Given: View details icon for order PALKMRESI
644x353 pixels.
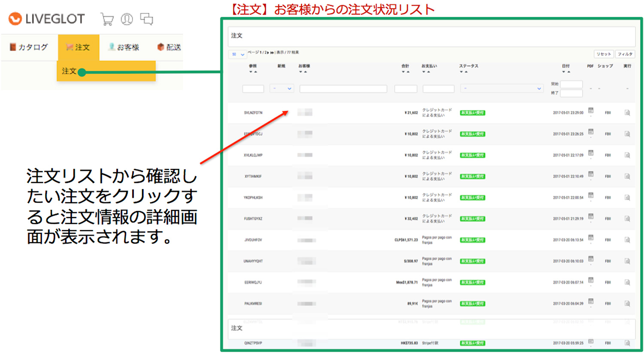Looking at the screenshot, I should pos(627,304).
